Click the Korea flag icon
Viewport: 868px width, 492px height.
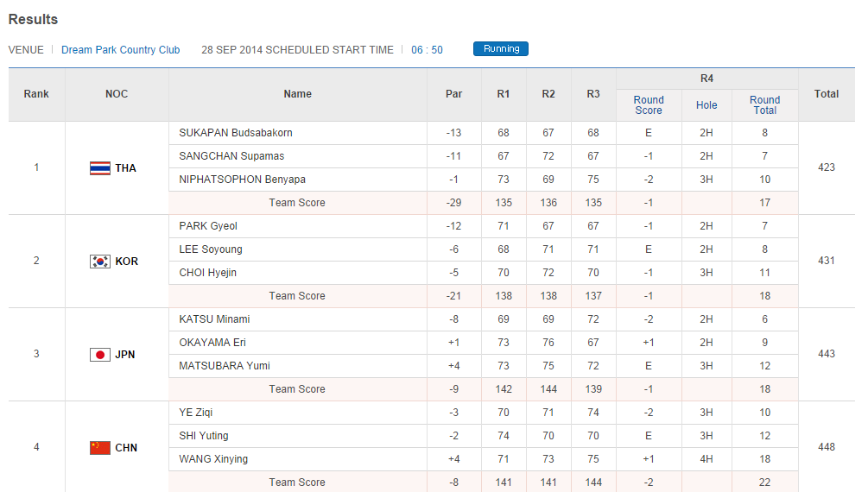point(100,262)
